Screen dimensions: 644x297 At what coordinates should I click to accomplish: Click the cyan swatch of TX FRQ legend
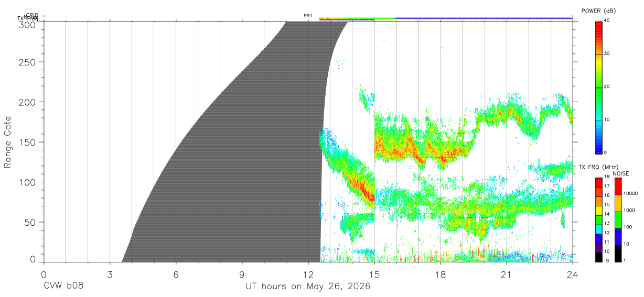click(x=598, y=229)
